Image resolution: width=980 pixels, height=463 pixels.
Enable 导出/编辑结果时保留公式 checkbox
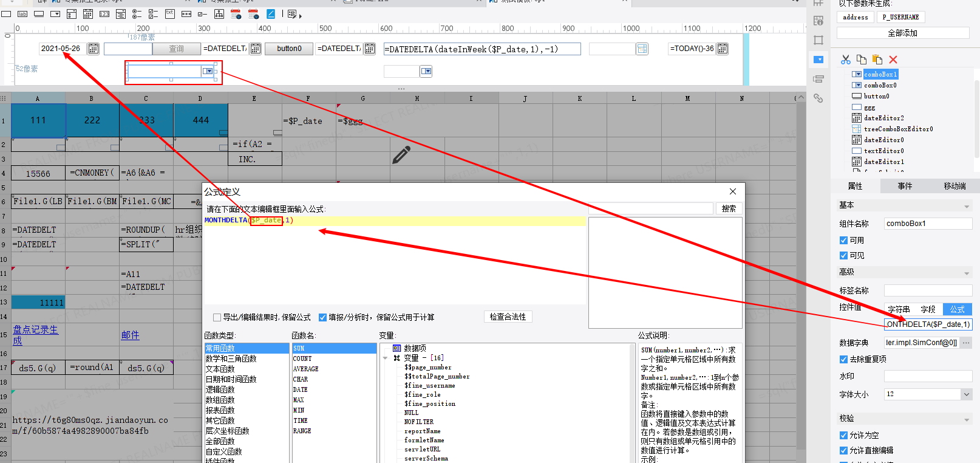217,318
